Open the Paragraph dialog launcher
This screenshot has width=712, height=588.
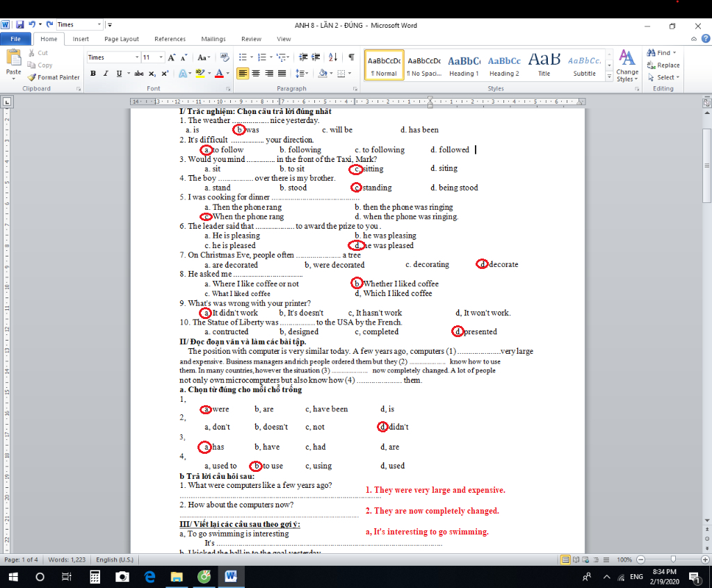(x=355, y=89)
